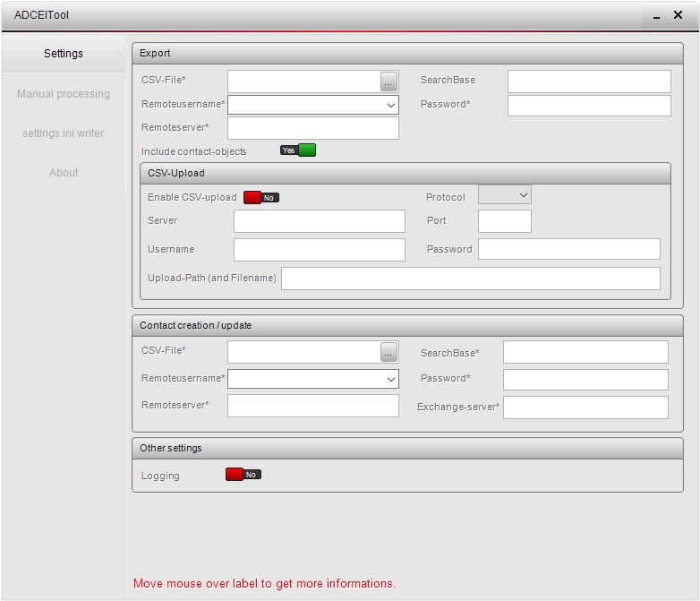Viewport: 700px width, 601px height.
Task: Turn on the Logging toggle
Action: (243, 475)
